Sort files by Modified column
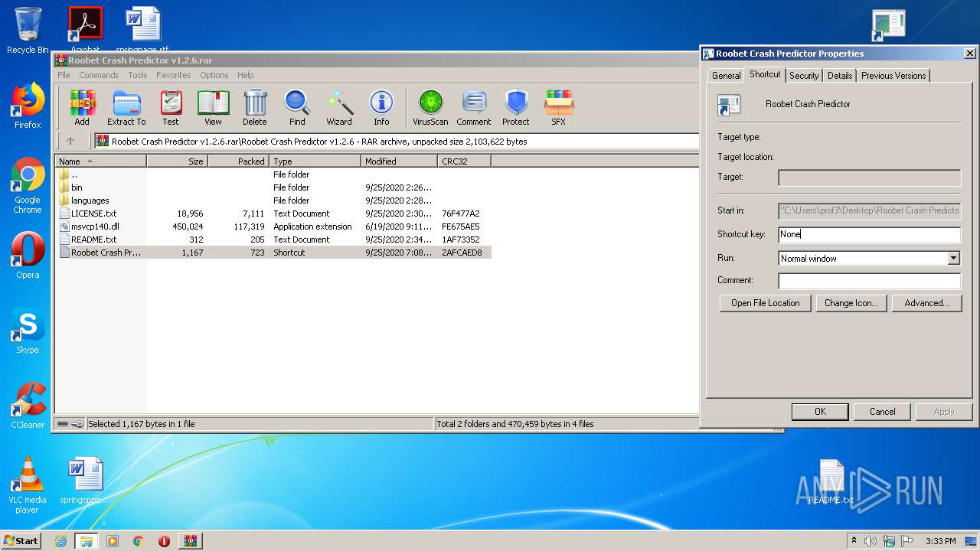This screenshot has width=980, height=551. 399,161
